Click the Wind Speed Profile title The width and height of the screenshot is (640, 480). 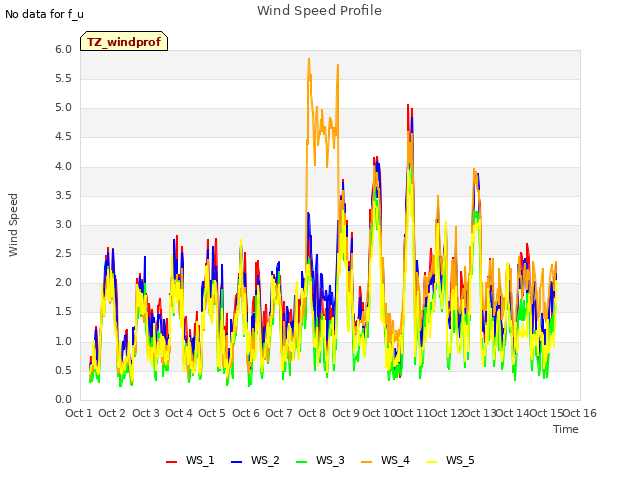tap(319, 11)
